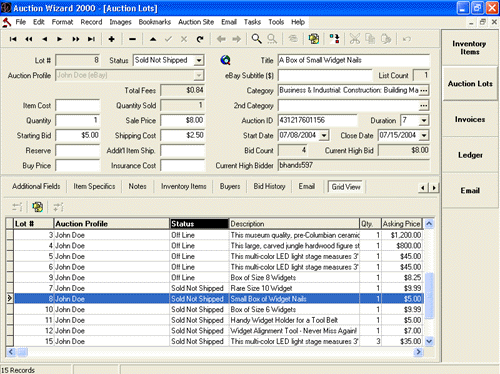This screenshot has height=374, width=500.
Task: Open Category ellipsis browse button
Action: (x=423, y=90)
